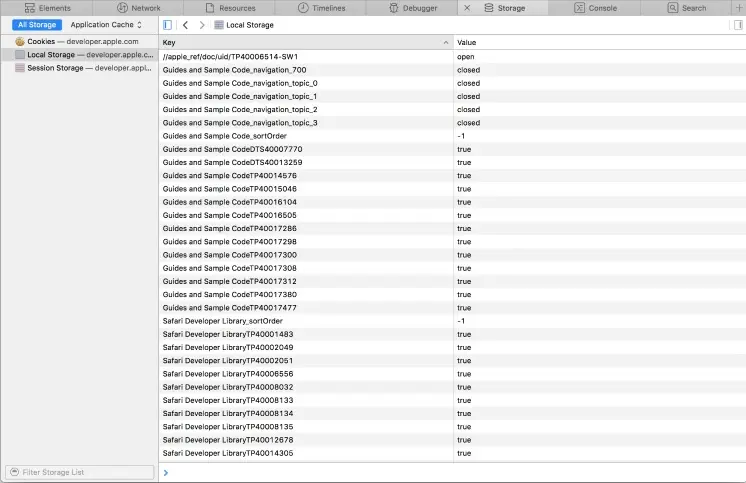Click the Session Storage icon in sidebar
Screen dimensions: 746x483
[20, 68]
